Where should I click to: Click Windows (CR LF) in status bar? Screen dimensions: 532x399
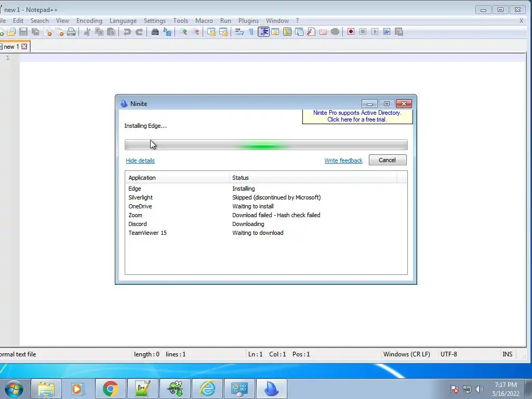[406, 354]
